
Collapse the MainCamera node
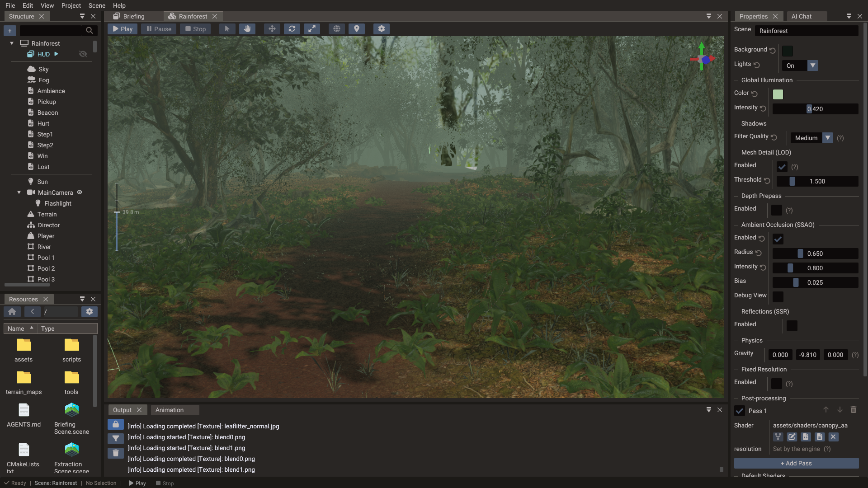19,192
